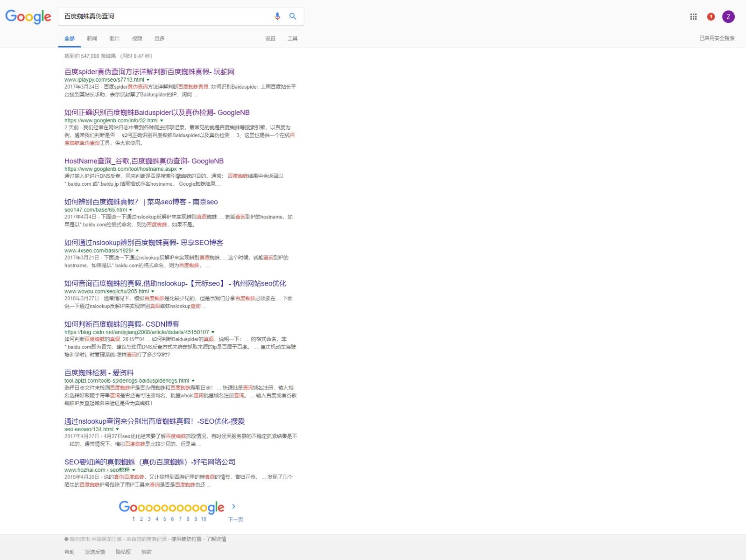Click the magnifier search button

point(293,16)
